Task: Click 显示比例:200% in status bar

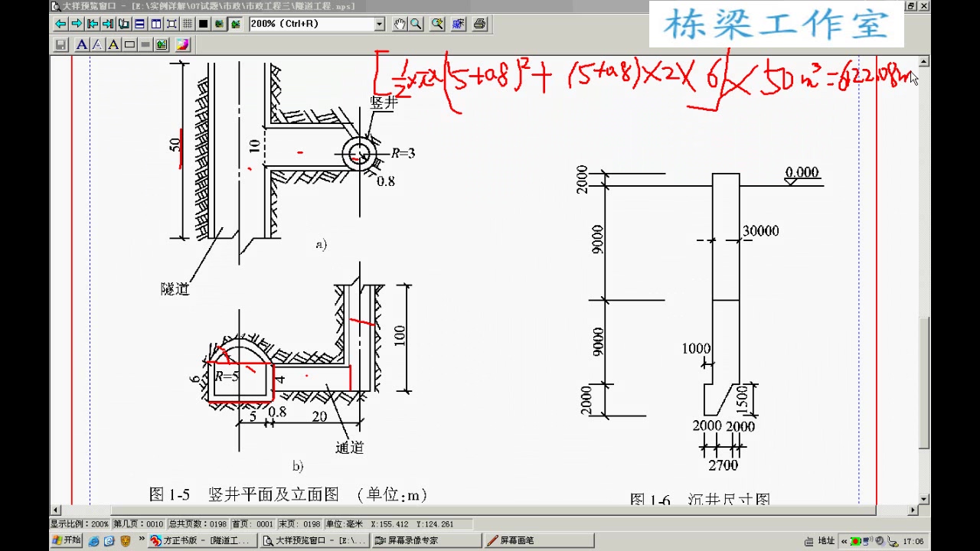Action: 80,524
